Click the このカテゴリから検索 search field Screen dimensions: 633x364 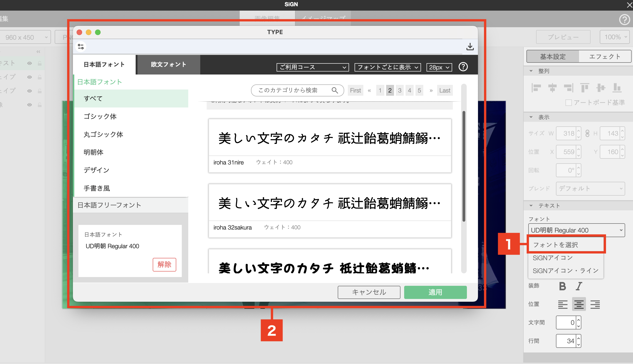tap(293, 90)
